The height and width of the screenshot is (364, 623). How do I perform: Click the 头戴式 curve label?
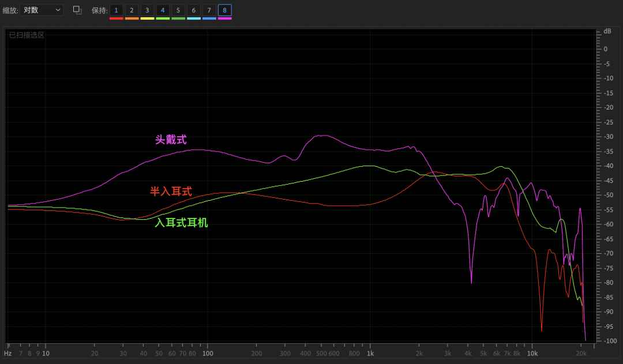click(171, 140)
